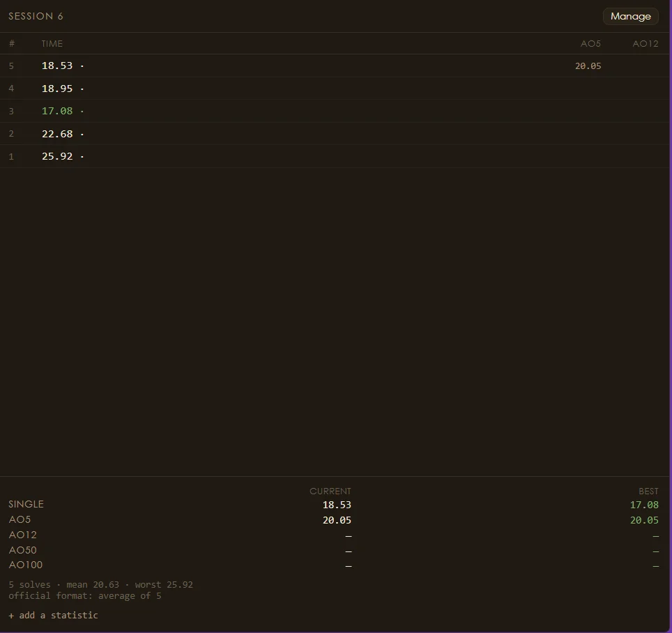Click the AO100 statistic label
The height and width of the screenshot is (633, 672).
pos(26,565)
